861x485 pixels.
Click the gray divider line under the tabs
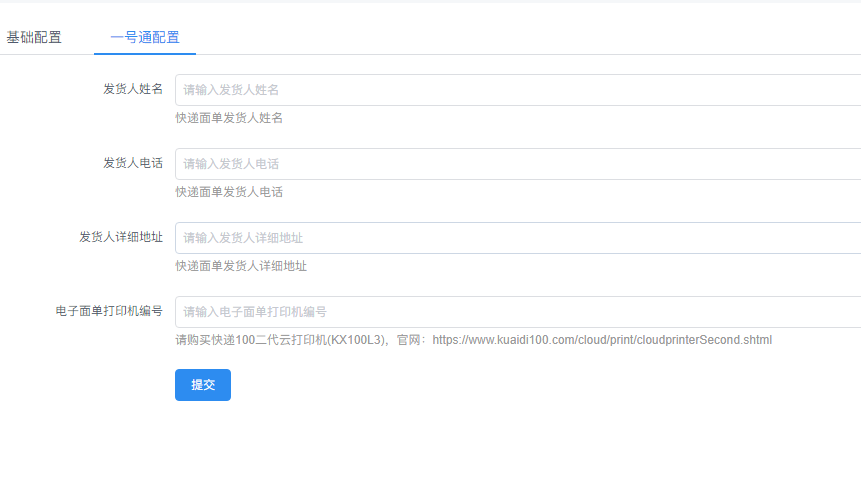[x=500, y=54]
